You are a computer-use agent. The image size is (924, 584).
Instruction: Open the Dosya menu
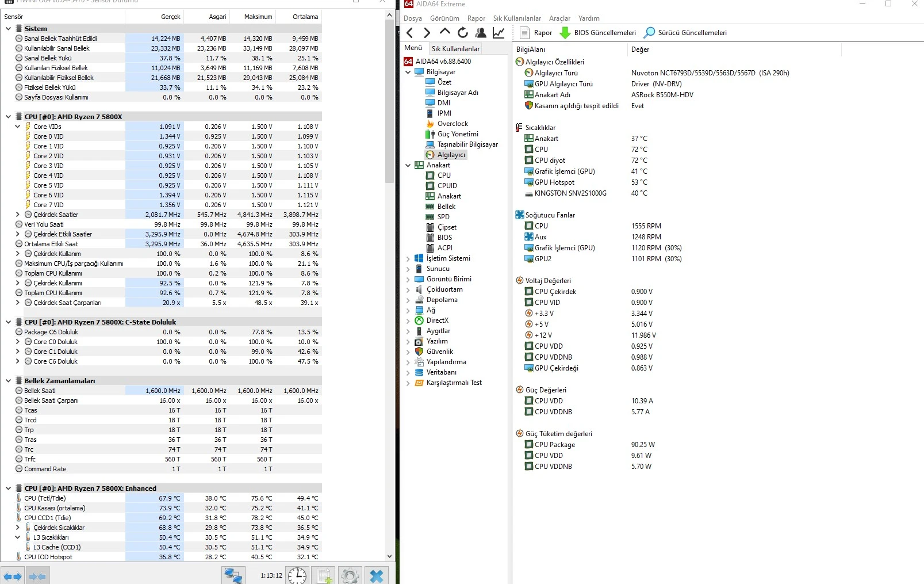[x=413, y=18]
